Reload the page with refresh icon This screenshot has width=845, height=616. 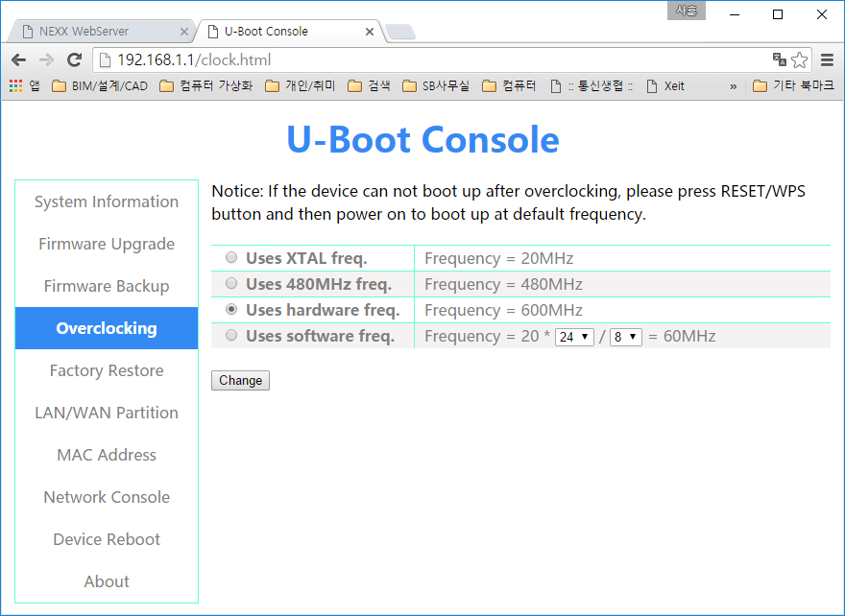74,59
